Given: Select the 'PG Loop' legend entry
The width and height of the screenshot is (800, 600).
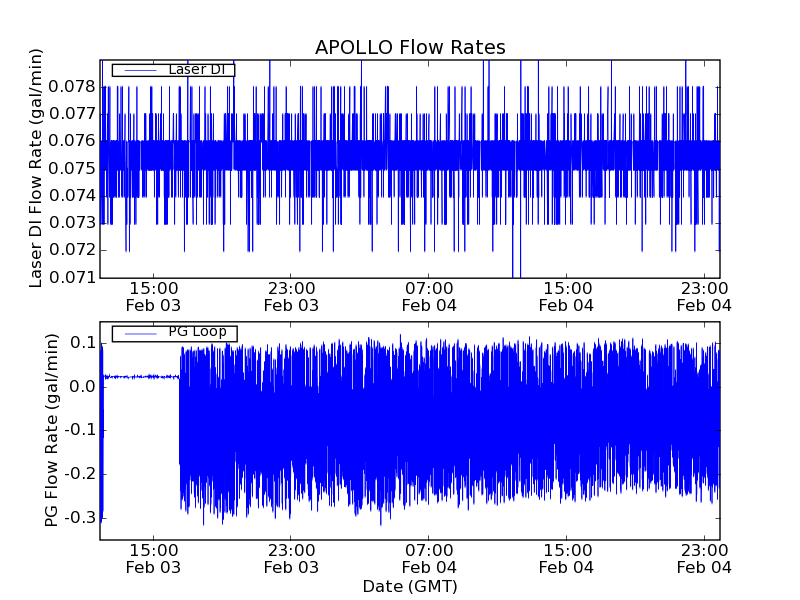Looking at the screenshot, I should pos(174,333).
